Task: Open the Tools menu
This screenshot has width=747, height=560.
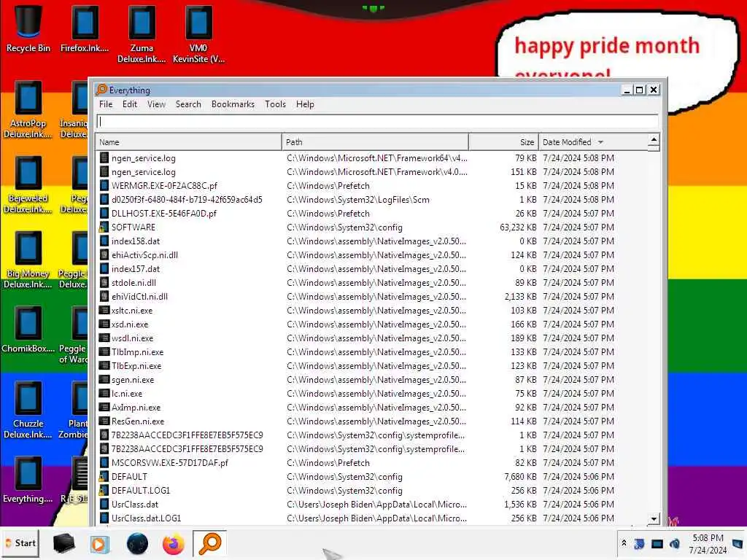Action: click(x=275, y=104)
